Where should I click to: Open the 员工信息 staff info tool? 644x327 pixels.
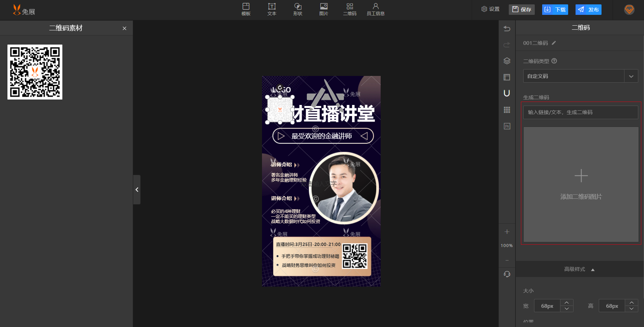tap(376, 9)
